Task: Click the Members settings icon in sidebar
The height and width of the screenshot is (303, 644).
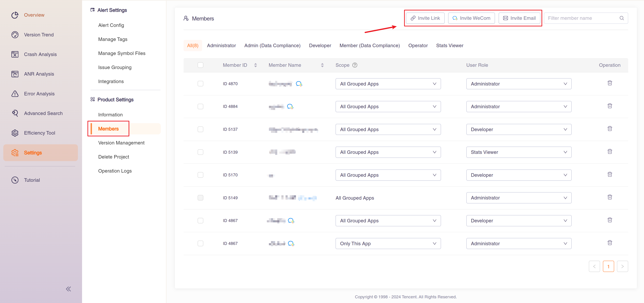Action: [x=108, y=129]
